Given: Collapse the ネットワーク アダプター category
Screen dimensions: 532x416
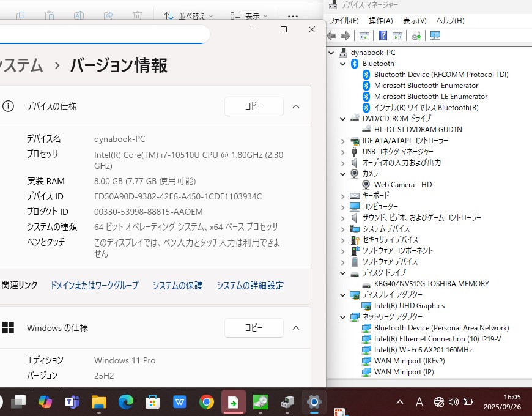Looking at the screenshot, I should [342, 317].
